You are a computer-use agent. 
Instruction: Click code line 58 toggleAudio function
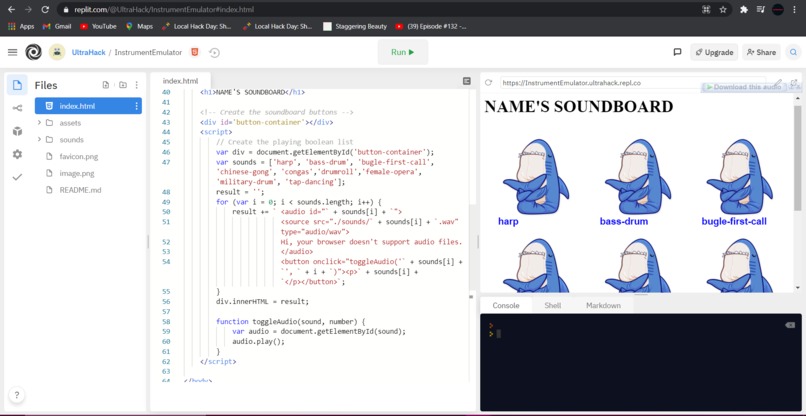pos(290,321)
